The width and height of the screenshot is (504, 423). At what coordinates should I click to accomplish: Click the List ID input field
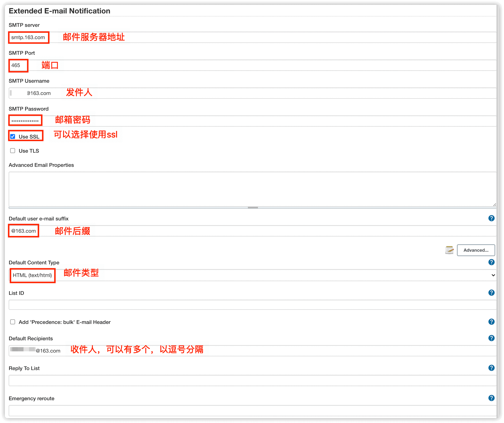[252, 305]
